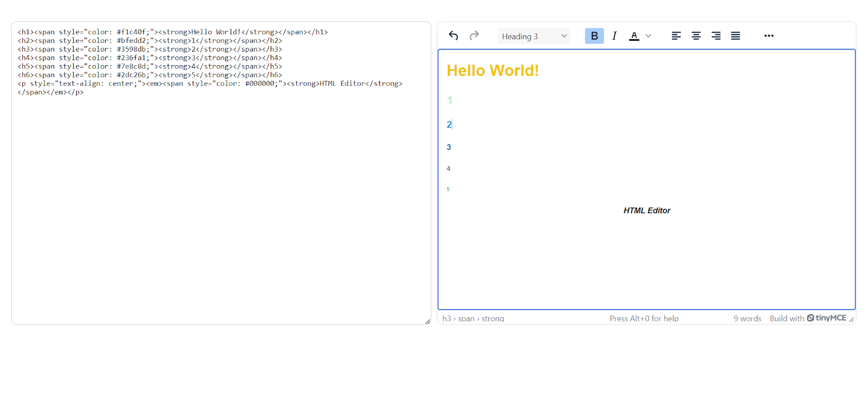Click heading text "2" in editor
The width and height of the screenshot is (868, 409).
(449, 125)
